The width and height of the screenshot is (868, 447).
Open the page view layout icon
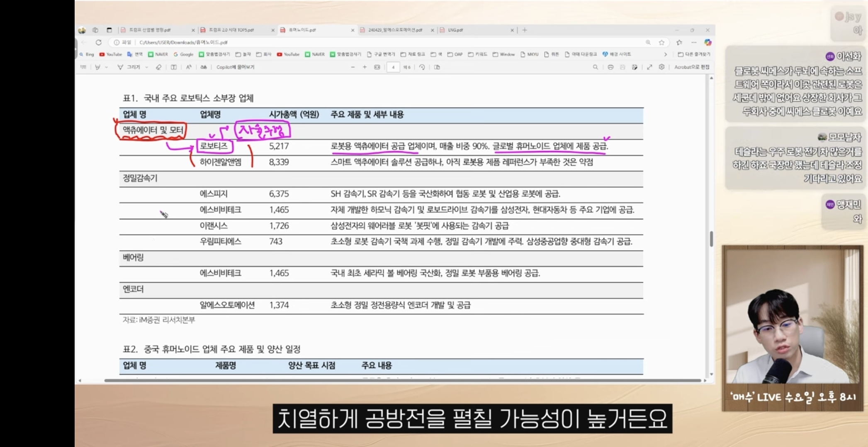coord(174,67)
